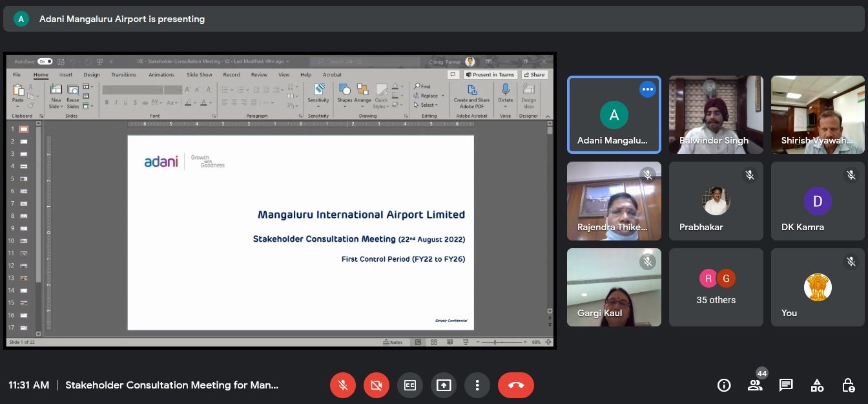868x404 pixels.
Task: Click the Present now screen share icon
Action: tap(444, 385)
